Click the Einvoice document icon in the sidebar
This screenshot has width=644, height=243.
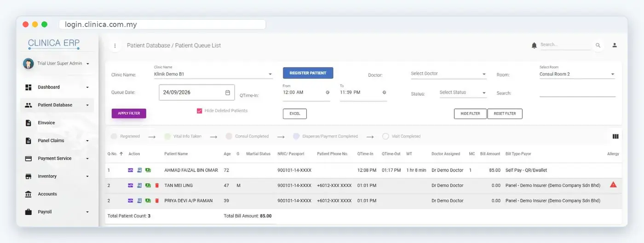tap(29, 123)
